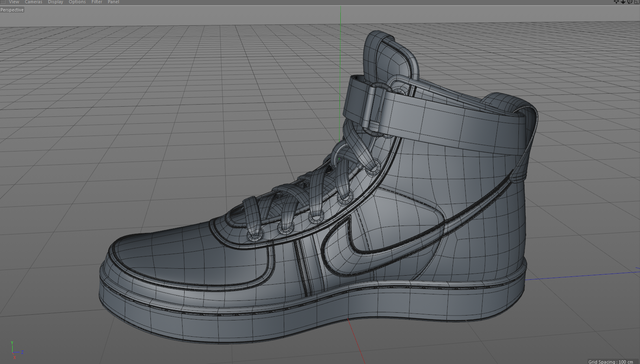The image size is (640, 364).
Task: Open the Cameras menu
Action: [x=33, y=2]
